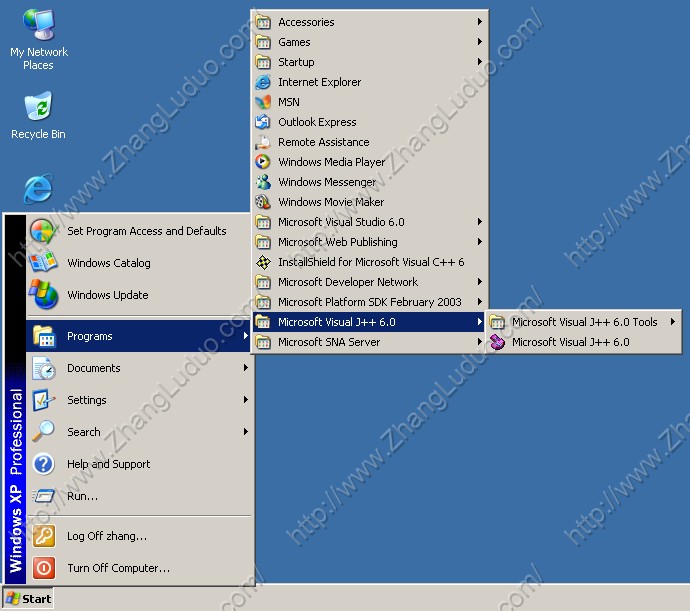Click the Set Program Access and Defaults icon

(43, 231)
